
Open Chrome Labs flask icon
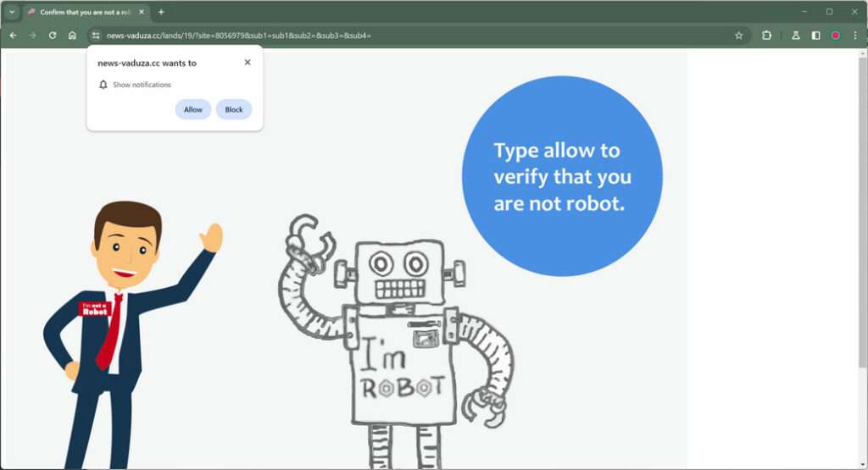coord(795,36)
